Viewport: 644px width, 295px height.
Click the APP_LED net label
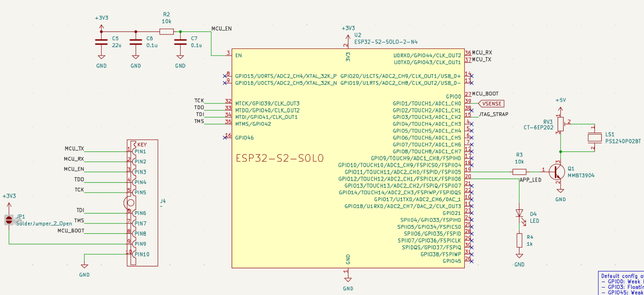click(x=530, y=180)
